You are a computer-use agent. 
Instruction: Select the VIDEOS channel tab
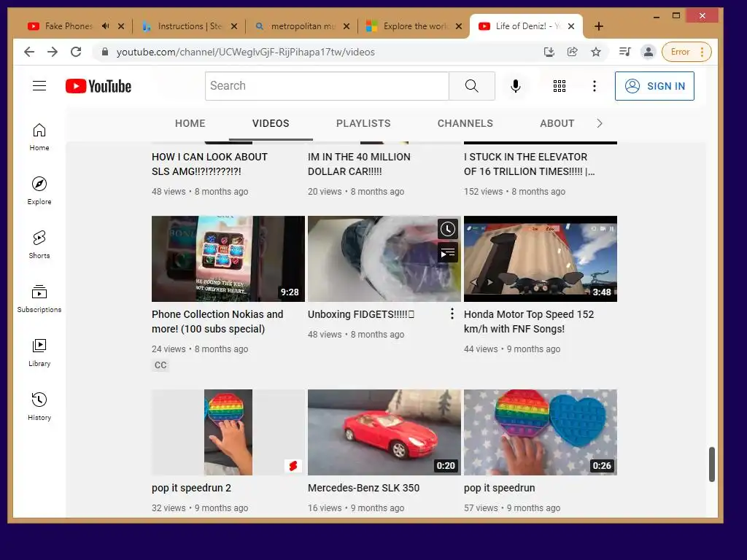pyautogui.click(x=271, y=123)
